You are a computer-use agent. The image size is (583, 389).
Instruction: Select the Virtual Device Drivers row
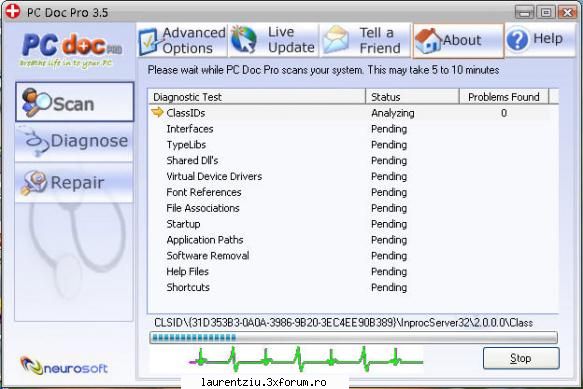point(350,176)
